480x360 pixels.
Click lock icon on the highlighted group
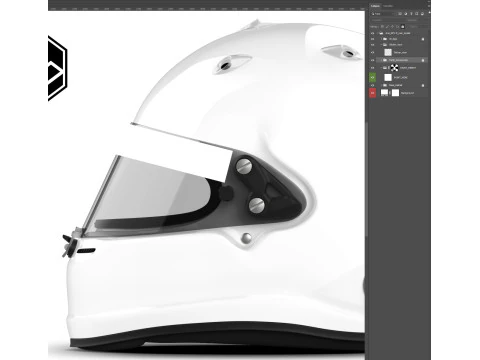point(423,60)
